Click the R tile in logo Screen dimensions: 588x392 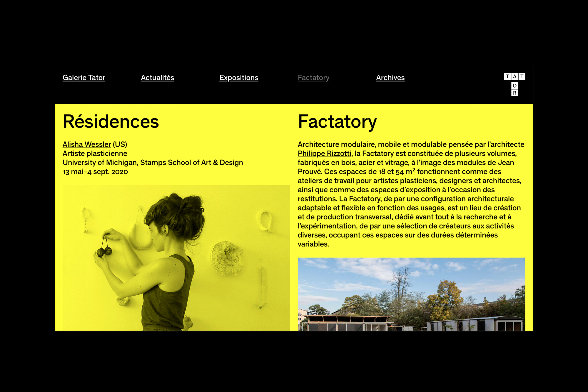[x=514, y=93]
